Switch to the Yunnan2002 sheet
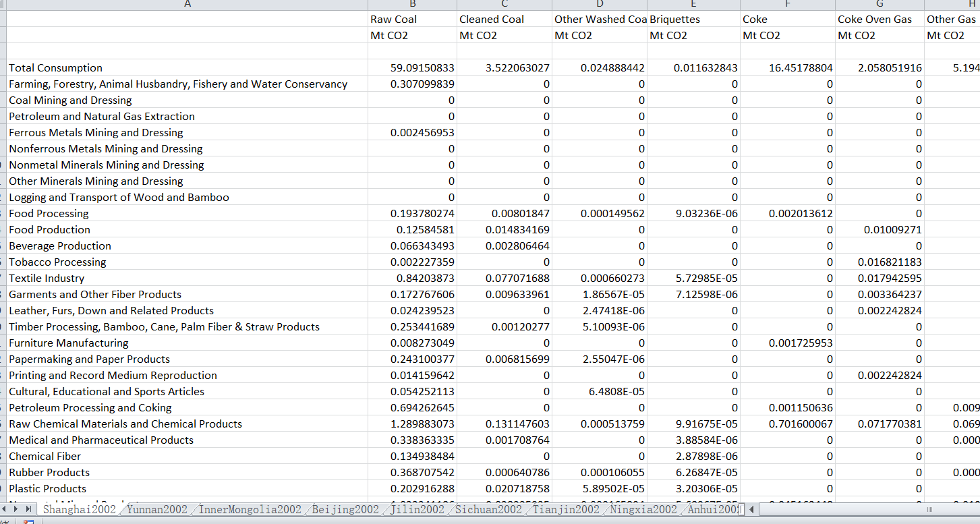The height and width of the screenshot is (524, 980). click(x=157, y=509)
